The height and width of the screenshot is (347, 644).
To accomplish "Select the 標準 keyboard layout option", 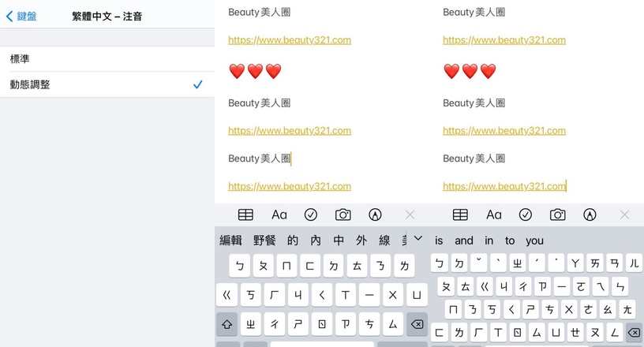I will (107, 58).
